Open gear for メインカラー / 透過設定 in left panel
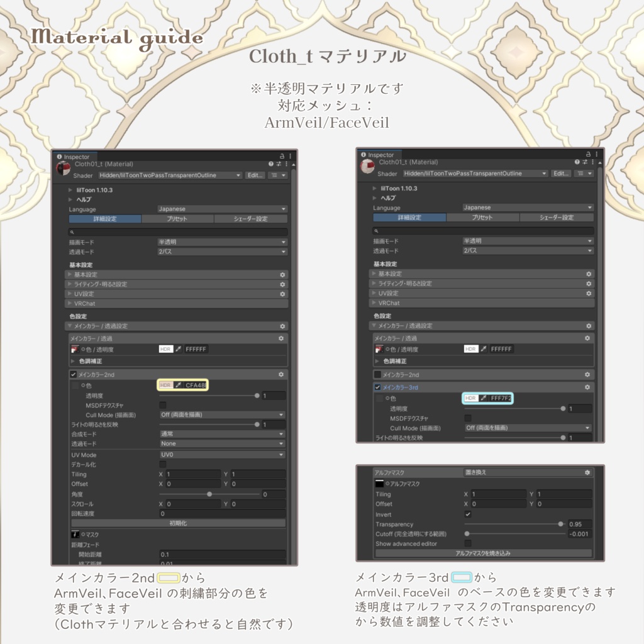This screenshot has width=644, height=644. [282, 326]
